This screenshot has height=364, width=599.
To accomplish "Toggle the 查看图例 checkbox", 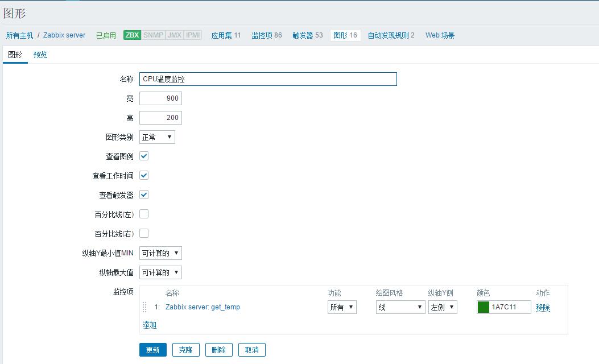I will 144,156.
